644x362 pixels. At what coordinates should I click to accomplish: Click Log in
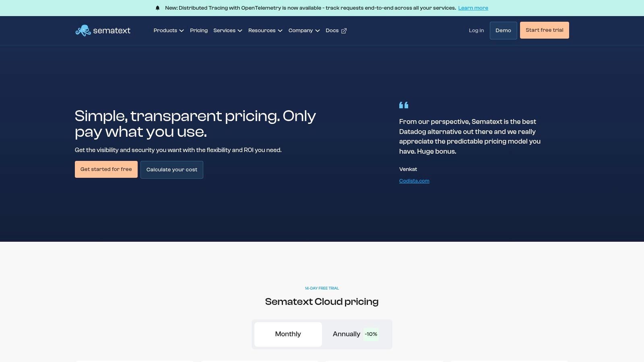476,30
